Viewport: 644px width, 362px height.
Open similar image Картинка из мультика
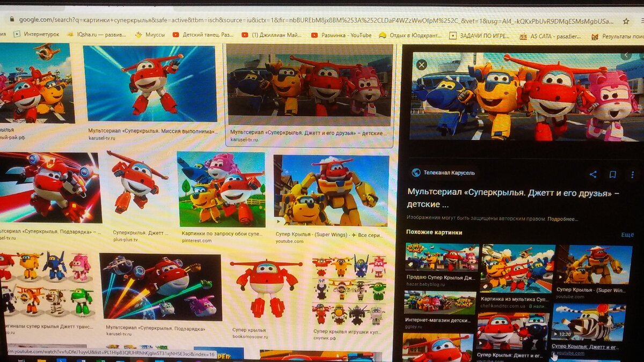coord(517,268)
